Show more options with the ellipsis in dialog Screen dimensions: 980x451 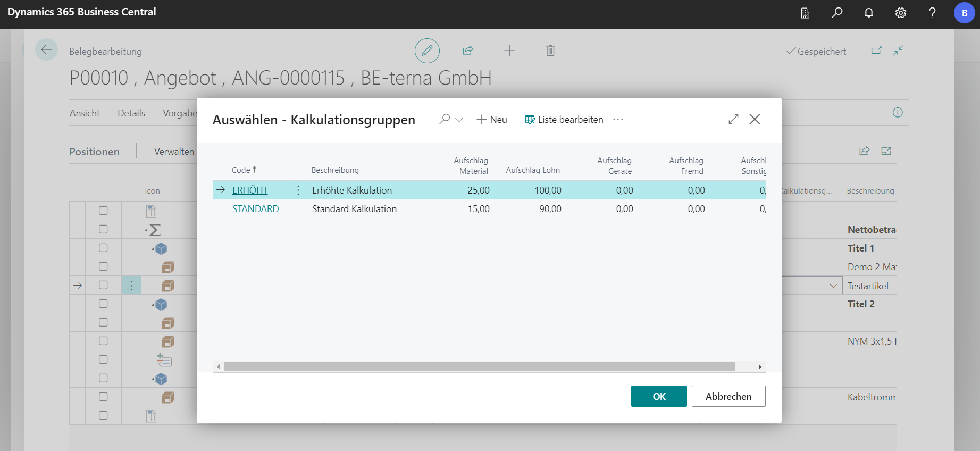pos(618,119)
